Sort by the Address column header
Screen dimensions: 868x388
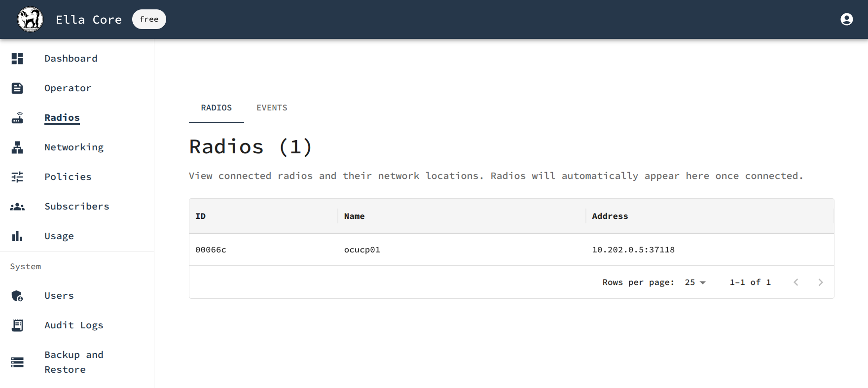(610, 216)
